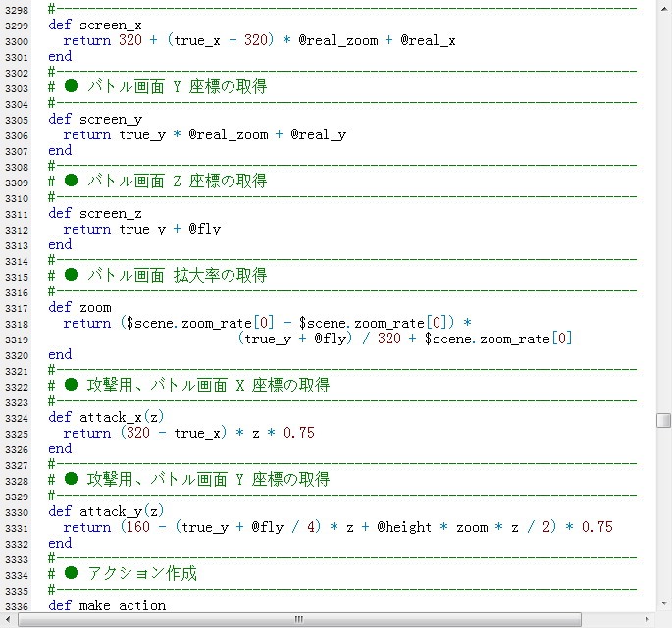Click '(true_y + @fly) / 320' on line 3319
This screenshot has height=628, width=672.
click(319, 339)
